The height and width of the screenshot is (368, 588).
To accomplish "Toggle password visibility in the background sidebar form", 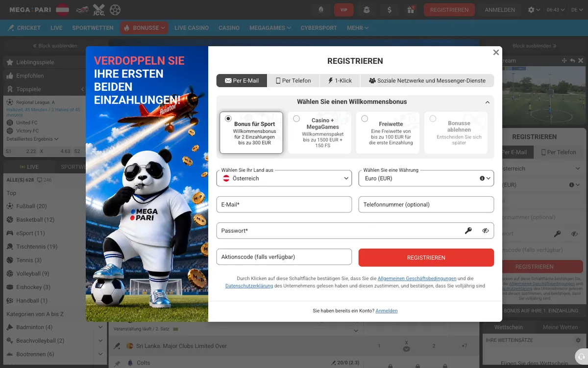I will [575, 234].
